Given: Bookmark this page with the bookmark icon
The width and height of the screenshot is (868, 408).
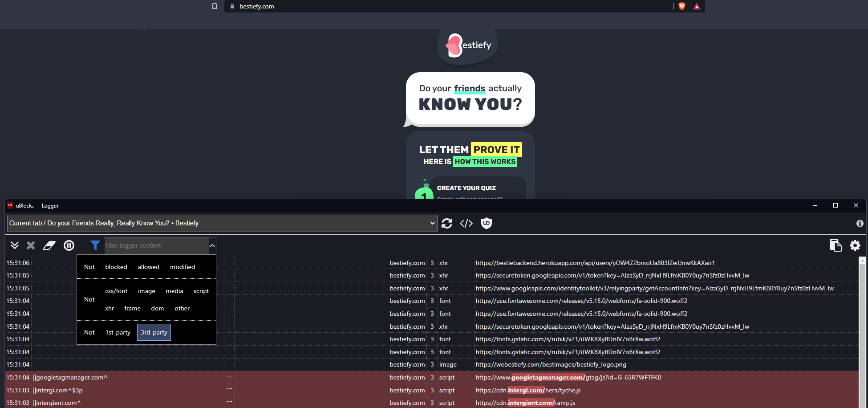Looking at the screenshot, I should tap(215, 6).
